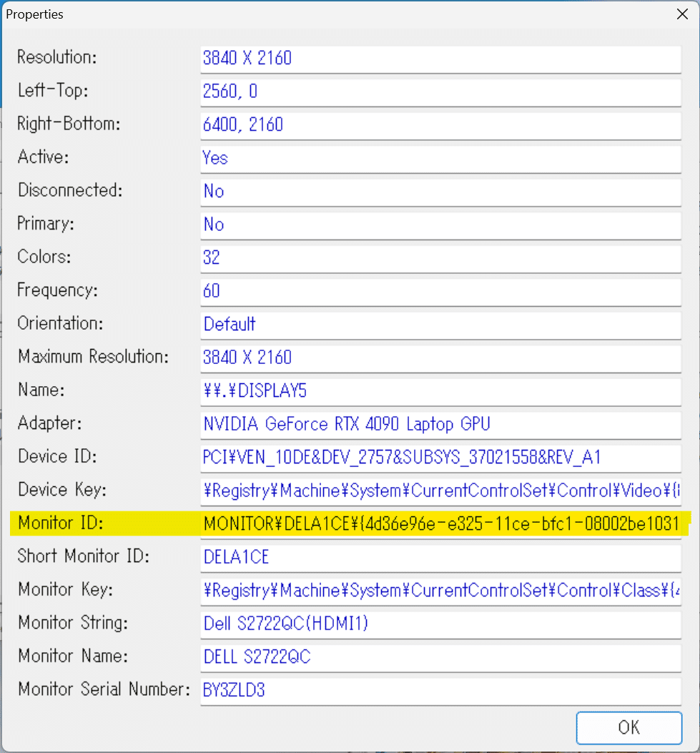Click the Device ID field starting with PCI
This screenshot has height=753, width=700.
[440, 458]
